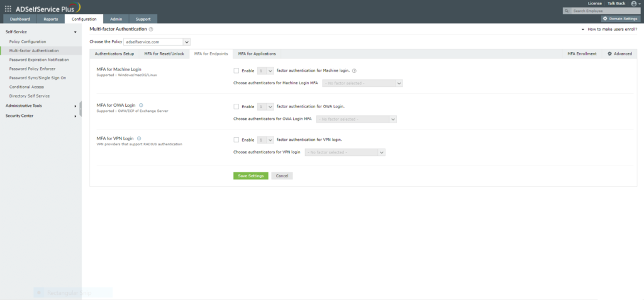Image resolution: width=644 pixels, height=300 pixels.
Task: Open the user account avatar menu
Action: 636,3
